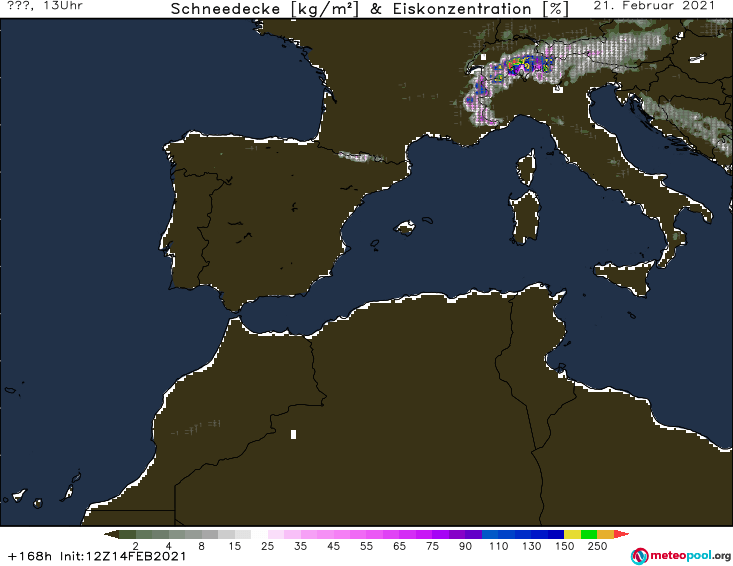733x566 pixels.
Task: Click the date '21. Februar 2021'
Action: 654,6
